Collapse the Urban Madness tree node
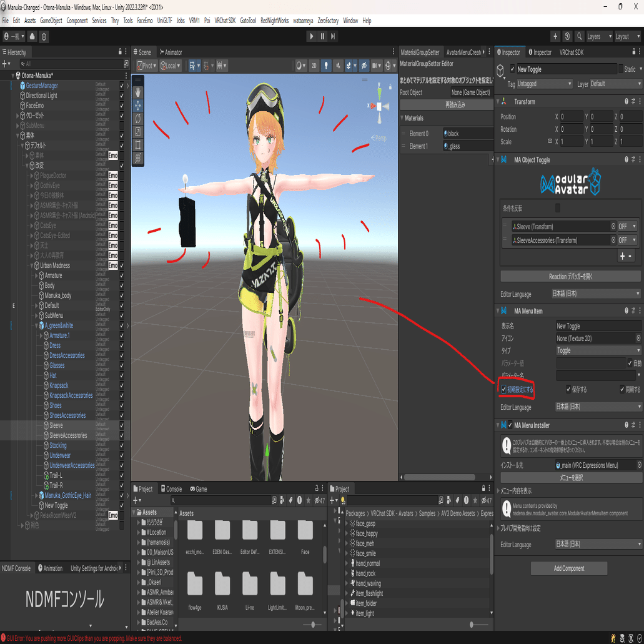Viewport: 644px width, 644px height. click(31, 265)
